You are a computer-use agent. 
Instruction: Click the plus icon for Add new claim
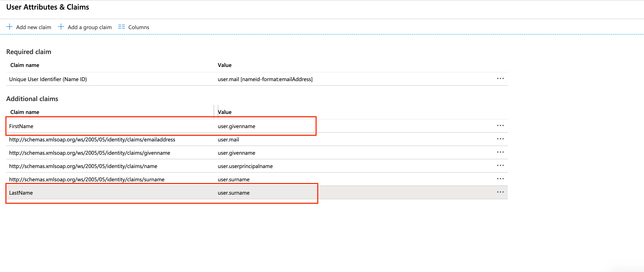coord(10,27)
